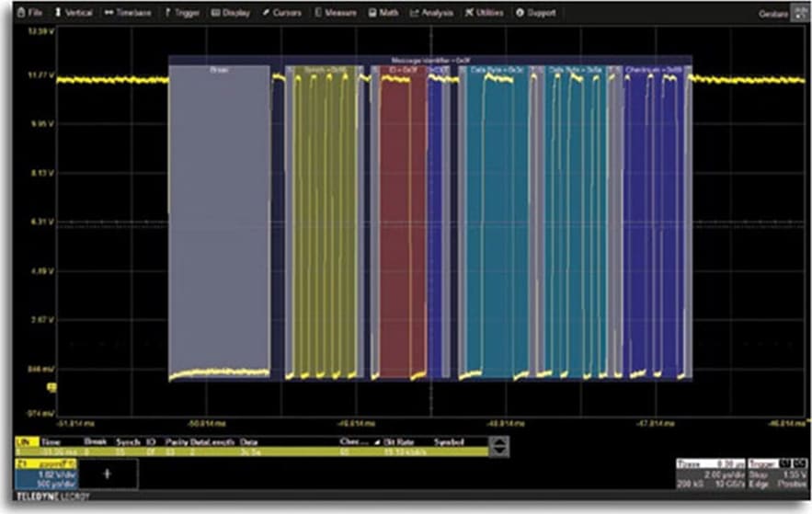Image resolution: width=812 pixels, height=514 pixels.
Task: Open the Display menu
Action: point(231,13)
